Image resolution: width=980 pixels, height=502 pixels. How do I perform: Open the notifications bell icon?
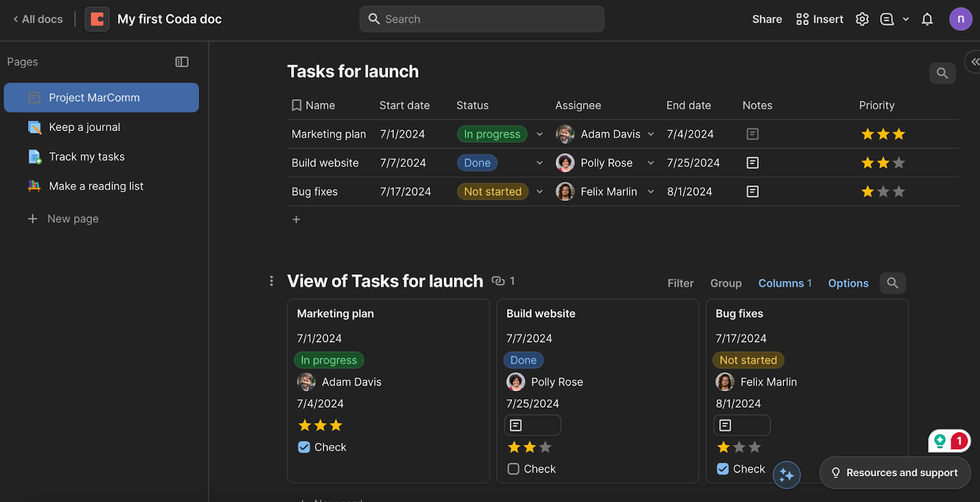[927, 19]
